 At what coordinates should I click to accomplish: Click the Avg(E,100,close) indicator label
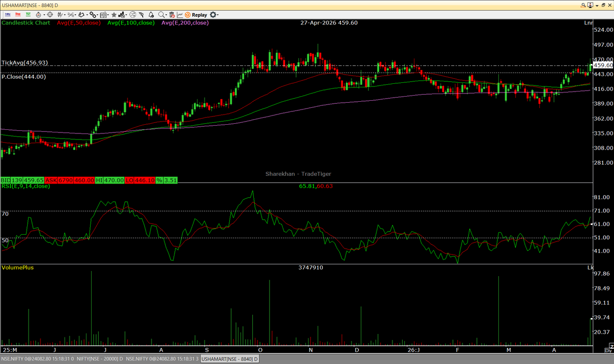pyautogui.click(x=131, y=23)
